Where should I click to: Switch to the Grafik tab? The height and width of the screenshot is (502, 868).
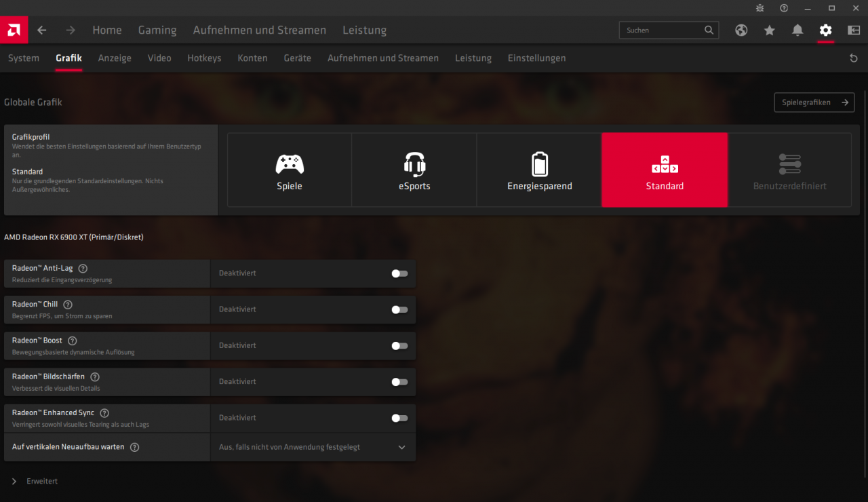pos(68,58)
